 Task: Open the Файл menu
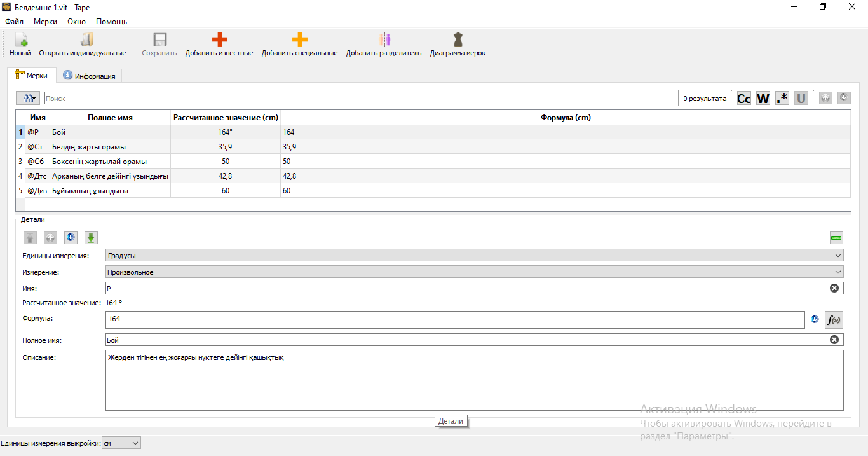(14, 21)
